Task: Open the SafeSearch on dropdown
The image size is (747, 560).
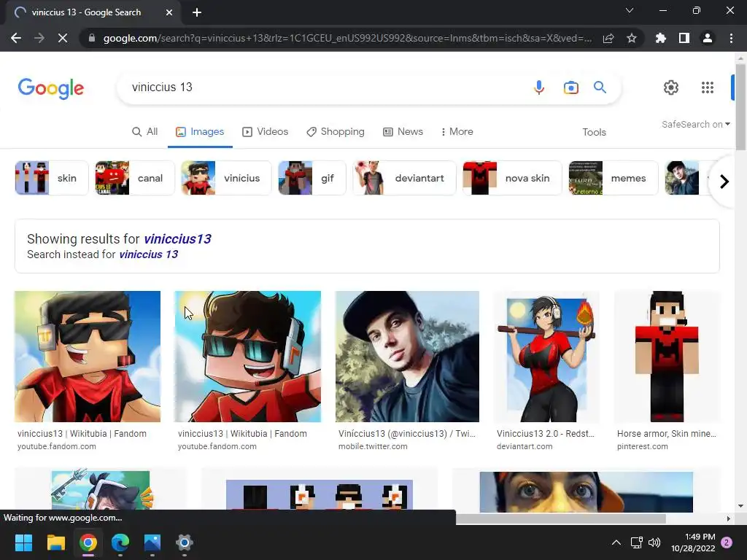Action: (x=695, y=124)
